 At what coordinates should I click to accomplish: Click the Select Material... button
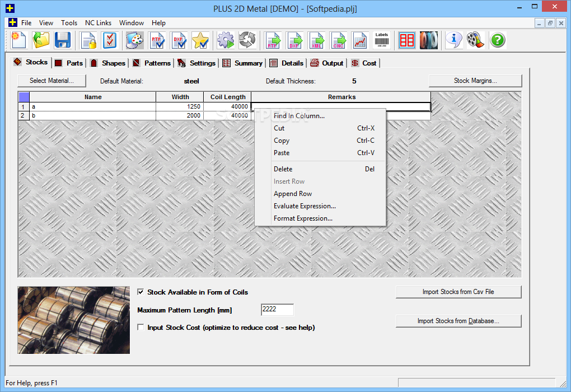[x=52, y=81]
